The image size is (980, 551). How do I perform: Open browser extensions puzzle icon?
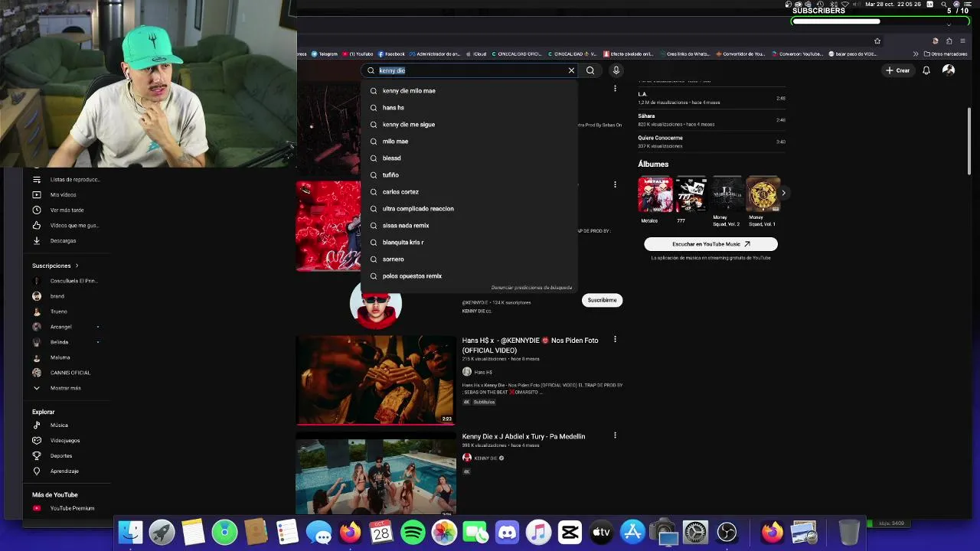pyautogui.click(x=949, y=41)
